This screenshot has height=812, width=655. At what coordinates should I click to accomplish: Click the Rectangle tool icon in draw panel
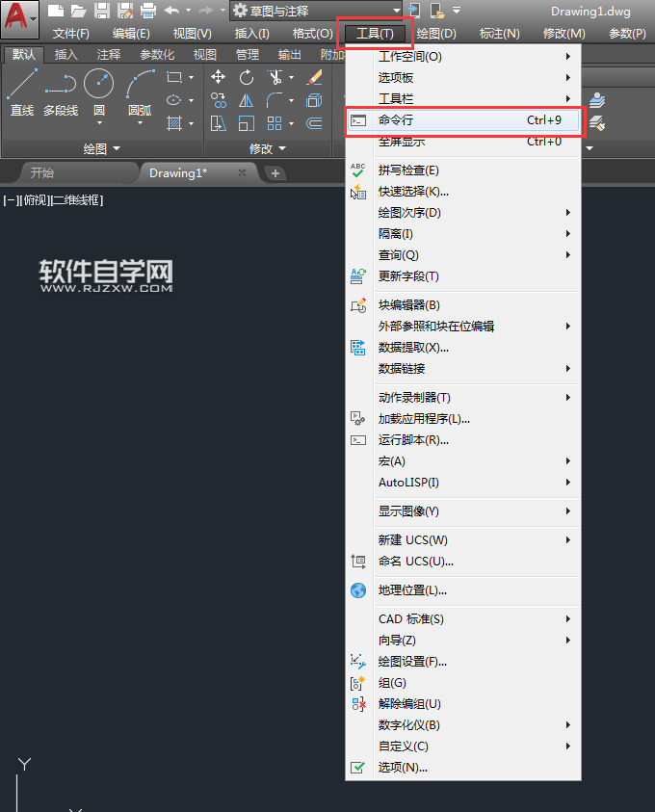174,78
